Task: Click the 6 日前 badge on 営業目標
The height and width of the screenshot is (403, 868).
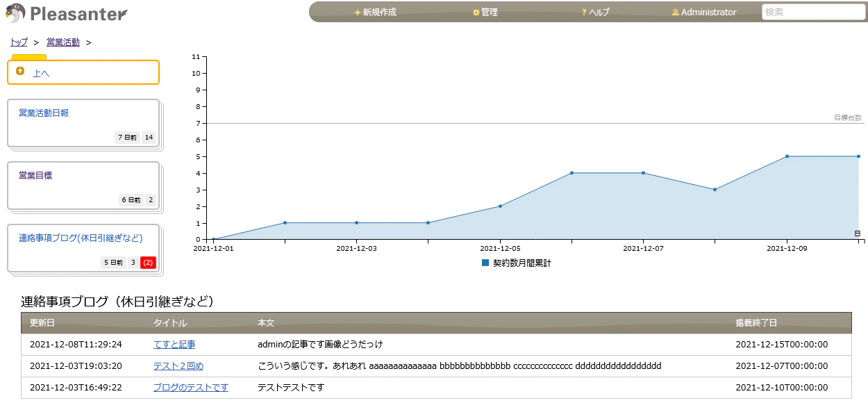Action: tap(131, 200)
